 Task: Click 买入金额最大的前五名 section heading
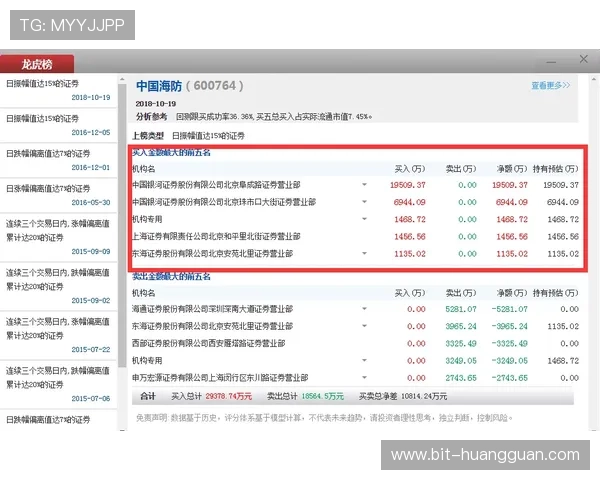pos(171,152)
